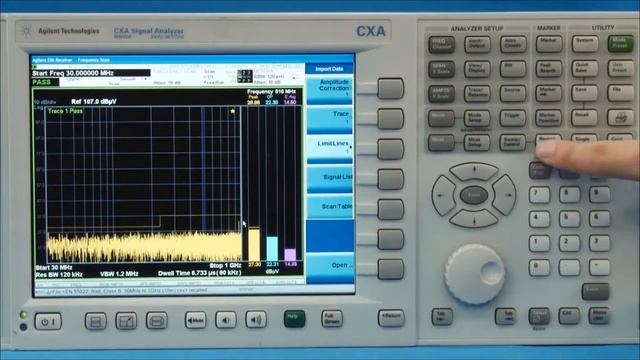This screenshot has width=640, height=360.
Task: Push the Marker key
Action: click(x=549, y=44)
